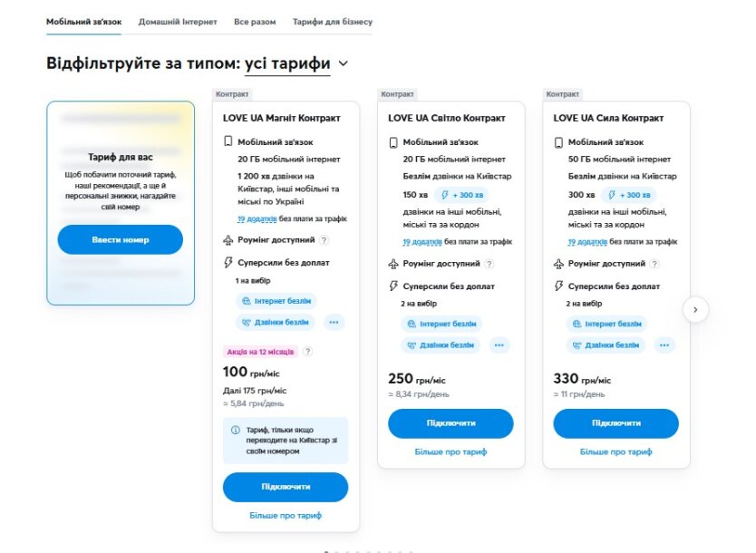The image size is (756, 553).
Task: Open the Тарифи для бізнесу tab
Action: click(x=332, y=21)
